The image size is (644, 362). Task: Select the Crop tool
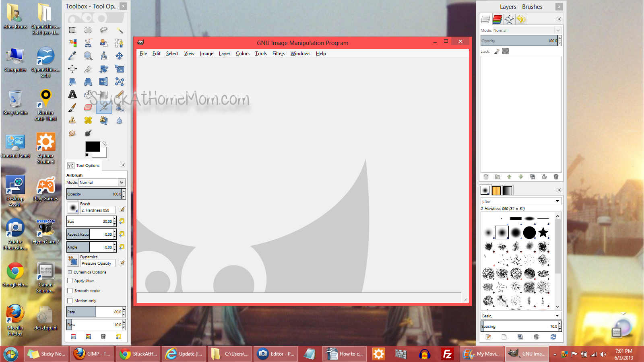[x=88, y=69]
